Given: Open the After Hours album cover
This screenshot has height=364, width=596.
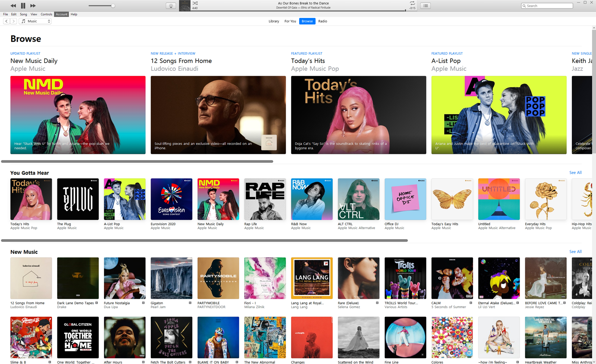Looking at the screenshot, I should point(125,338).
